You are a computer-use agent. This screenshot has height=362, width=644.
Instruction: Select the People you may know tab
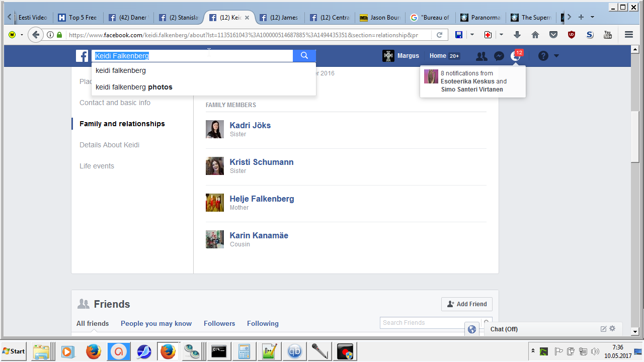(x=156, y=323)
